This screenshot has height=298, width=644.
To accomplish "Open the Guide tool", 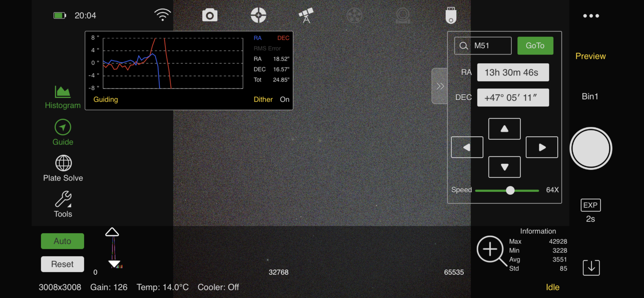I will coord(63,132).
